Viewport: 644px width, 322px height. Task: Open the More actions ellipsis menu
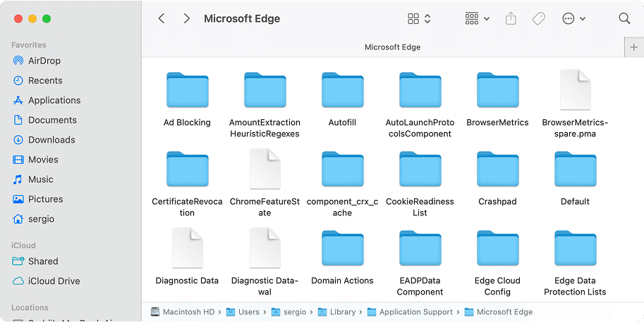573,18
